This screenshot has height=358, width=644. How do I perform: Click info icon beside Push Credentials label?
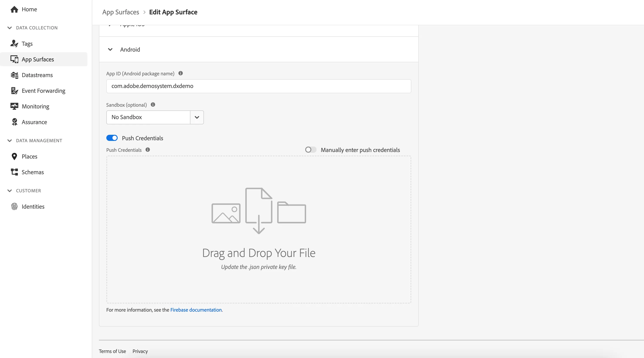147,150
